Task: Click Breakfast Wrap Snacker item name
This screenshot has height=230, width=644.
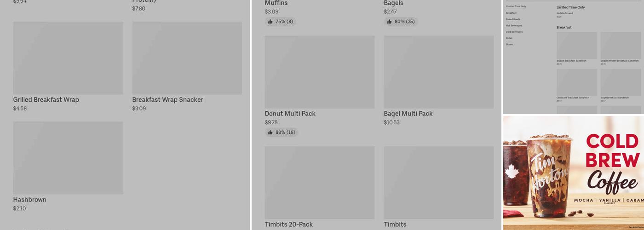Action: coord(167,100)
